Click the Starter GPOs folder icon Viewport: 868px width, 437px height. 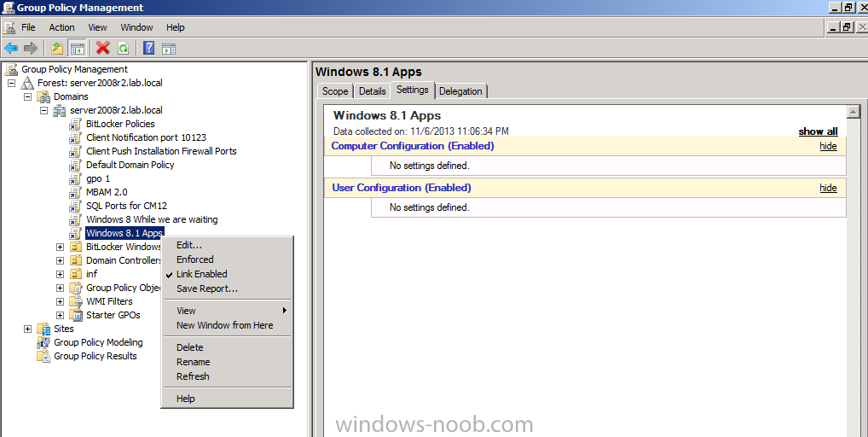[x=76, y=315]
